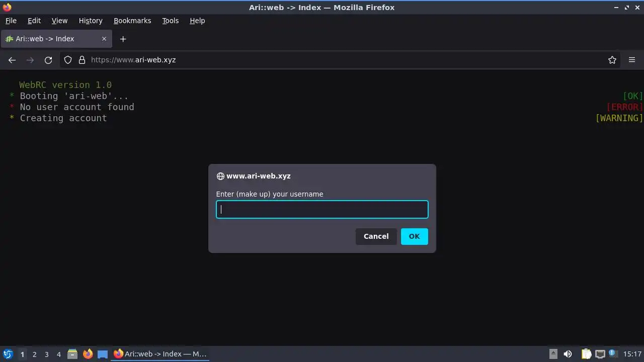
Task: Select Firefox window in taskbar
Action: 161,354
